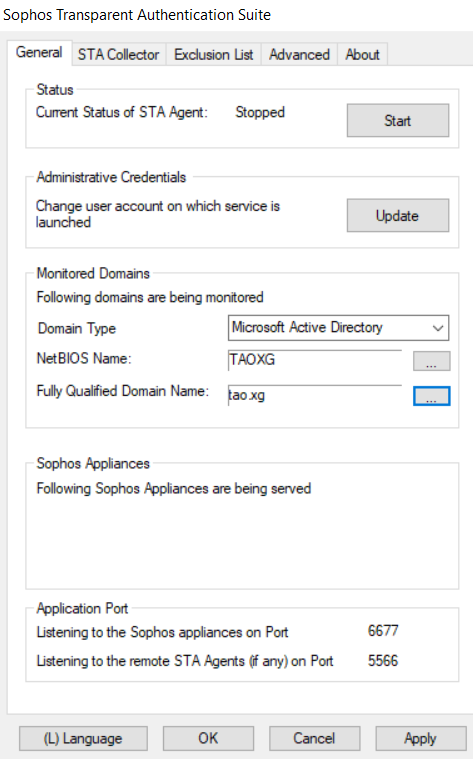Click the port value 5566
The width and height of the screenshot is (473, 759).
pyautogui.click(x=383, y=661)
